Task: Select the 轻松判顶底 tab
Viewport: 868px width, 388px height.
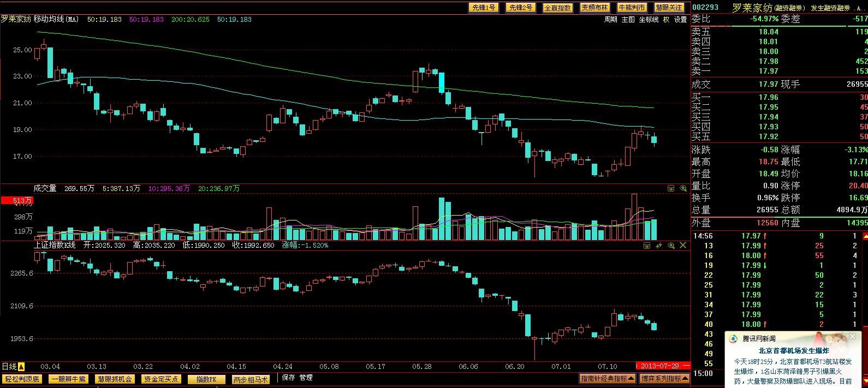Action: (22, 379)
